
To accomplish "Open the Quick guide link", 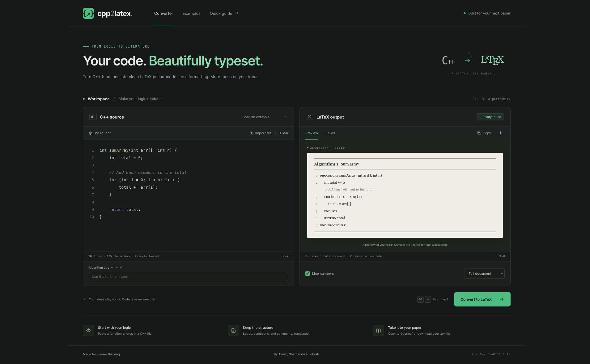I will (224, 13).
